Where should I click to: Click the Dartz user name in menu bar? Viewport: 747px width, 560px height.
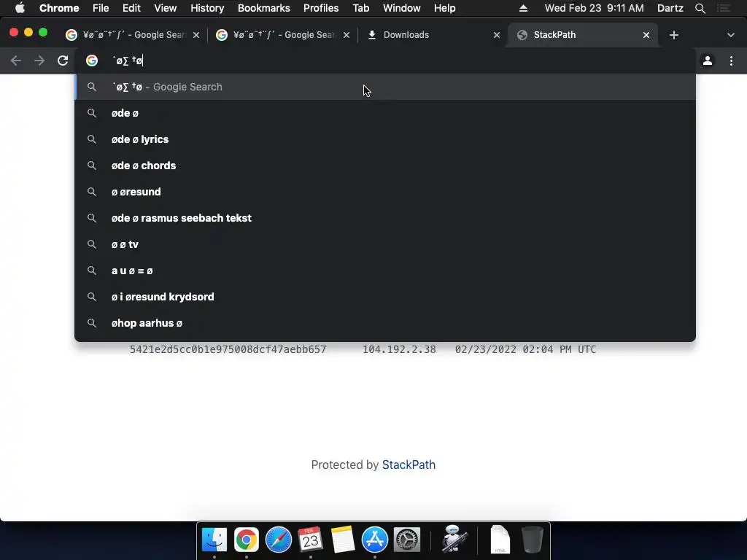click(670, 8)
